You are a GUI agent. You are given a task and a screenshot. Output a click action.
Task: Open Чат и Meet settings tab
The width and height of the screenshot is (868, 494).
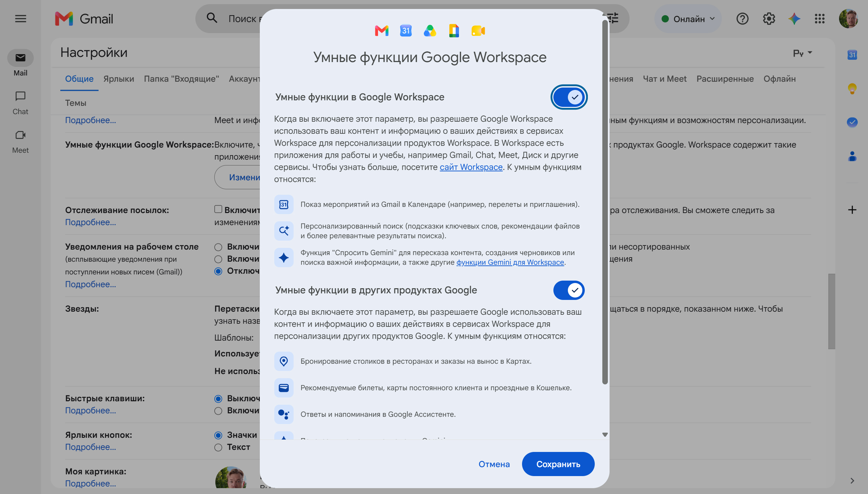click(x=664, y=79)
